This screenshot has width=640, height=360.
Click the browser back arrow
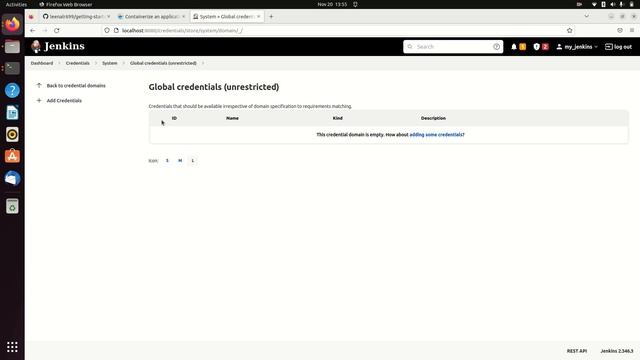click(x=33, y=31)
